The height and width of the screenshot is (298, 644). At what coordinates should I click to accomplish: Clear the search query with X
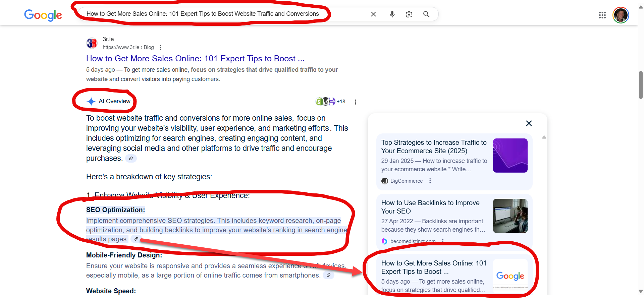coord(373,14)
